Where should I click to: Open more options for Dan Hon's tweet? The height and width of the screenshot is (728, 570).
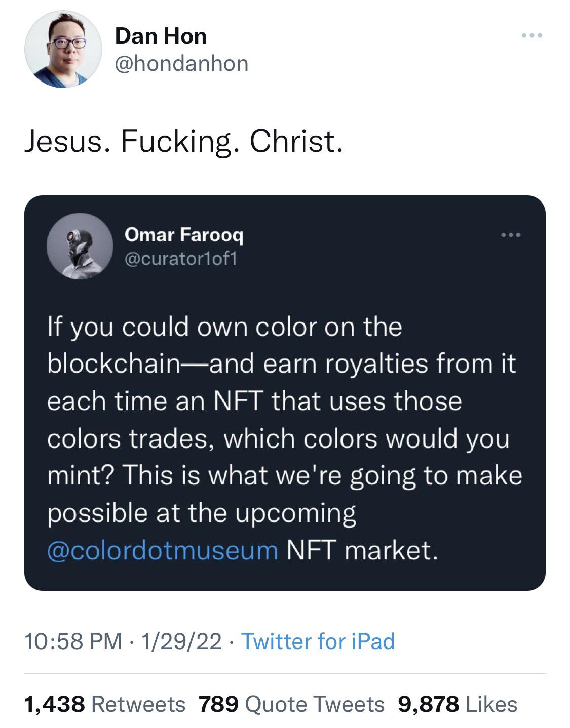click(x=532, y=36)
